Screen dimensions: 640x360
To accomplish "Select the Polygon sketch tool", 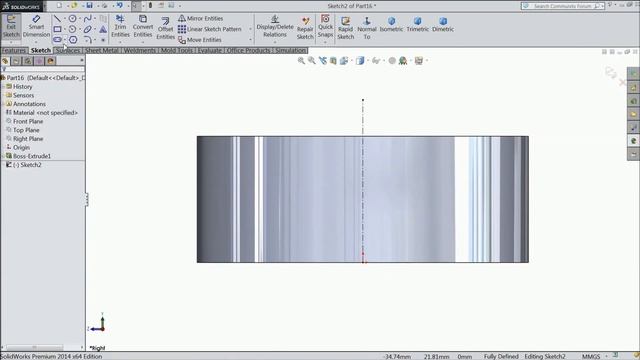I will click(73, 40).
